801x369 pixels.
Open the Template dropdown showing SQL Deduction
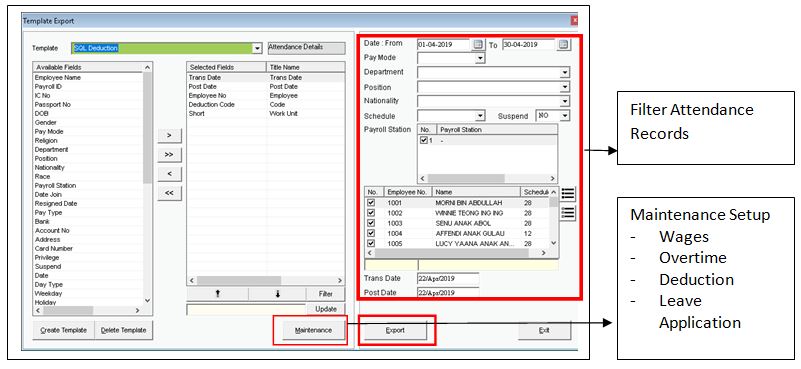[257, 48]
